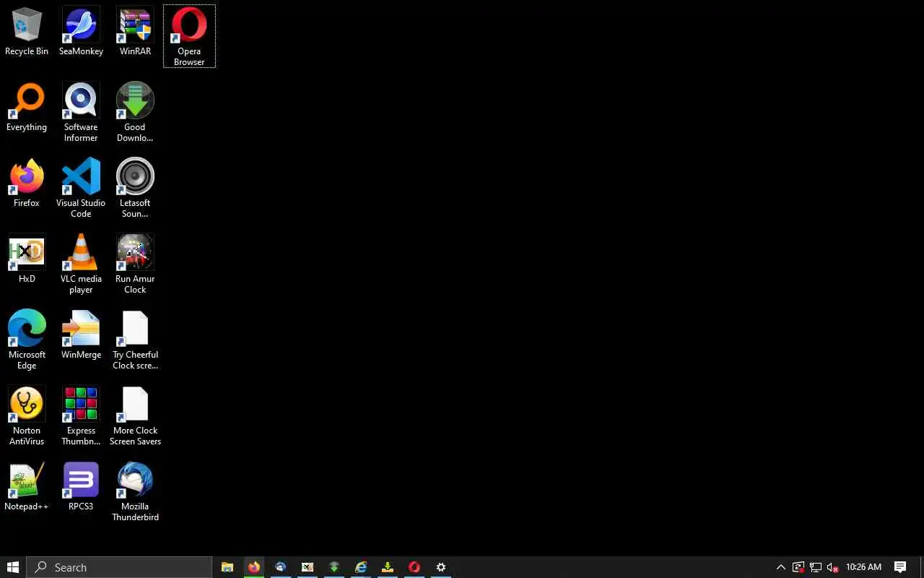This screenshot has height=578, width=924.
Task: Open the yellow download manager taskbar icon
Action: pyautogui.click(x=388, y=567)
